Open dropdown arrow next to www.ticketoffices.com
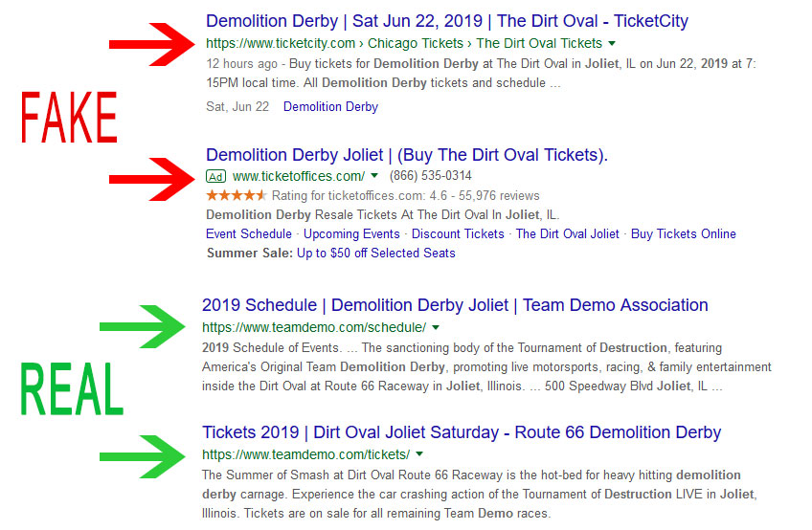The width and height of the screenshot is (812, 530). [x=374, y=176]
